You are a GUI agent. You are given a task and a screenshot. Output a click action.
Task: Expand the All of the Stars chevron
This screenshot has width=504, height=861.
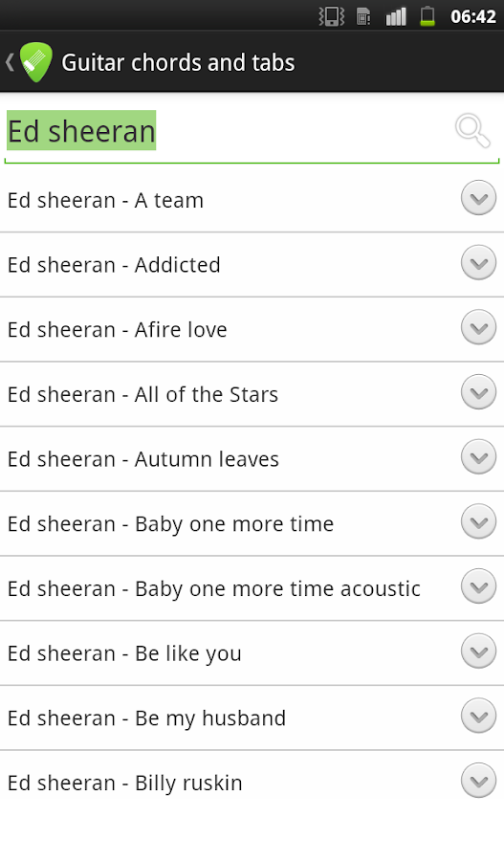click(x=479, y=392)
